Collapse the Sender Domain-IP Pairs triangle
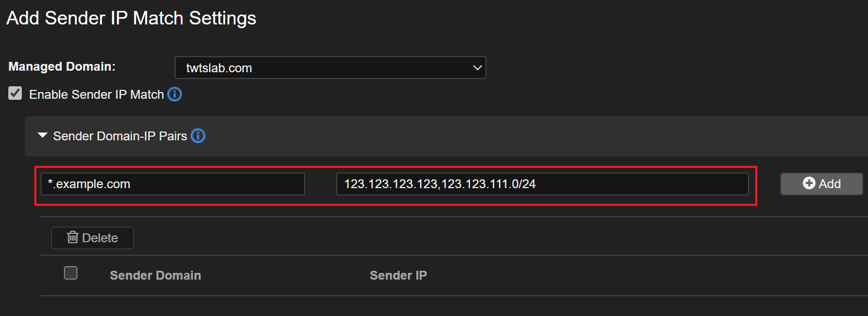This screenshot has width=868, height=316. (43, 136)
